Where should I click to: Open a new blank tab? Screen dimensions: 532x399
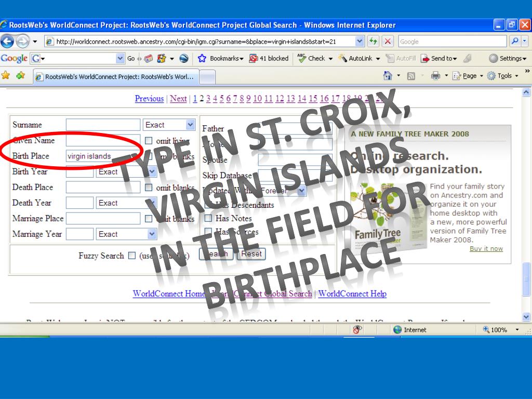(207, 77)
